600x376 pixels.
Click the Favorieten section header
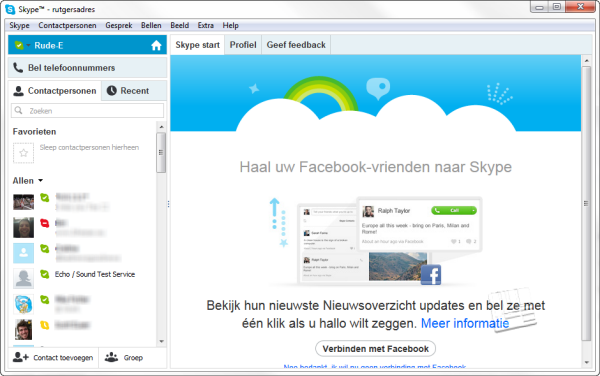click(x=34, y=132)
